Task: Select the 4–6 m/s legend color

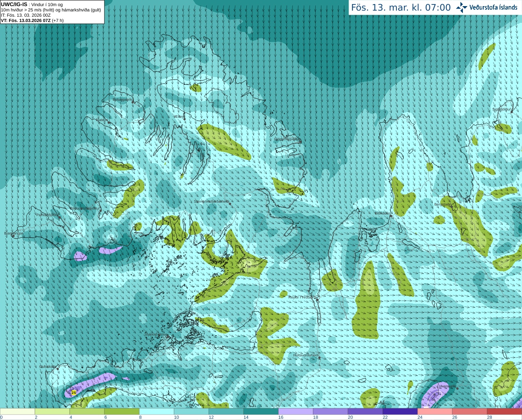Action: point(87,411)
